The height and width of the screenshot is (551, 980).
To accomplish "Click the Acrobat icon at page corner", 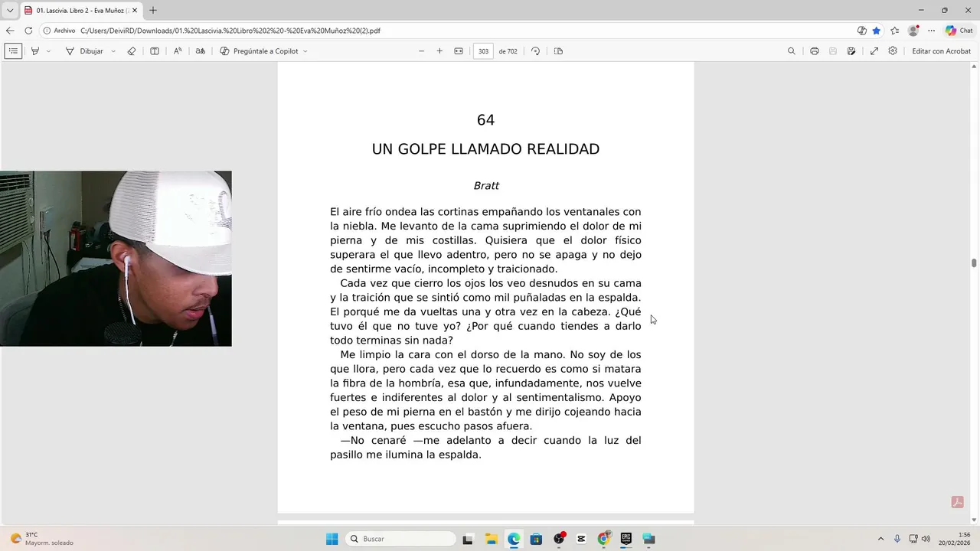I will 957,502.
